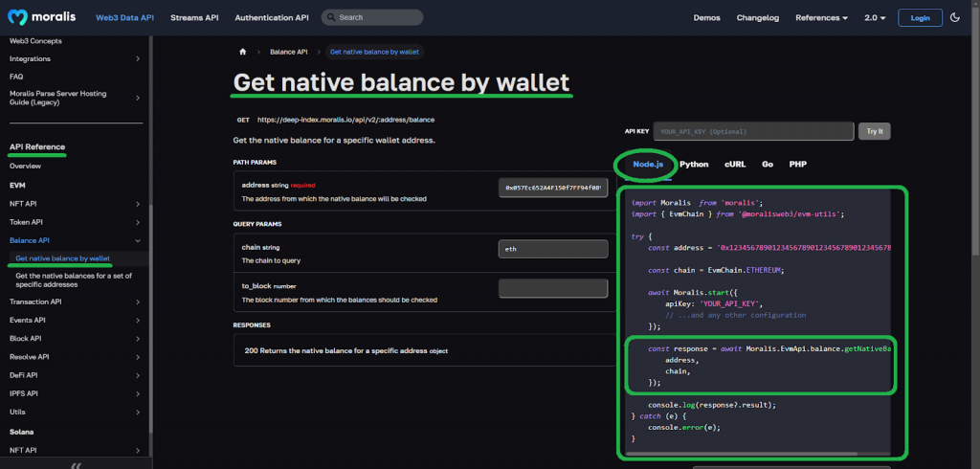Click the search magnifier icon
This screenshot has width=980, height=469.
tap(330, 17)
